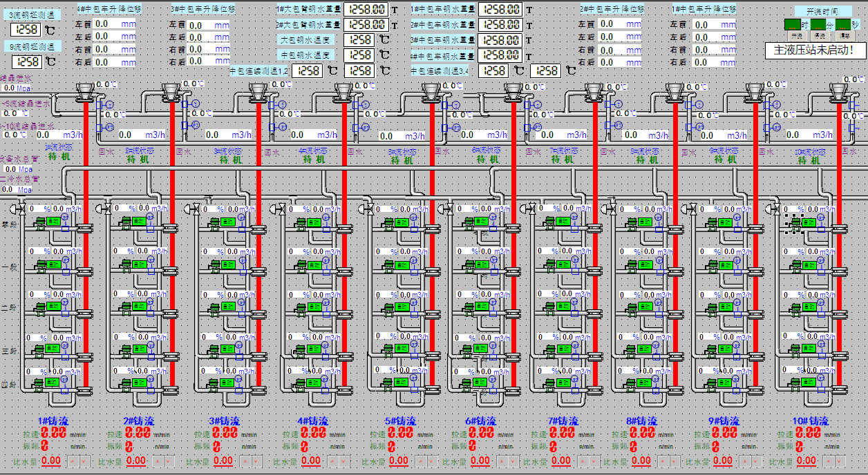Image resolution: width=868 pixels, height=475 pixels.
Task: Decrease 5#铸流 比水量 with down arrow
Action: (x=431, y=461)
